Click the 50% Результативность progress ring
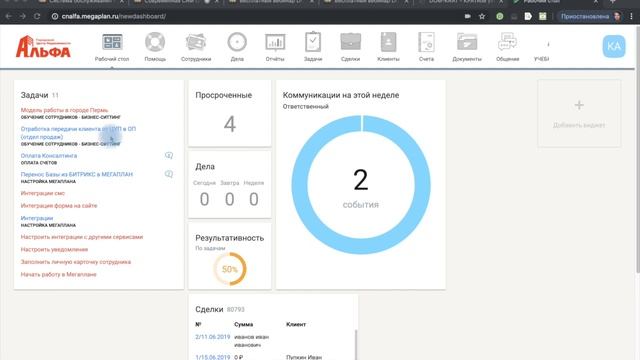 click(x=230, y=269)
